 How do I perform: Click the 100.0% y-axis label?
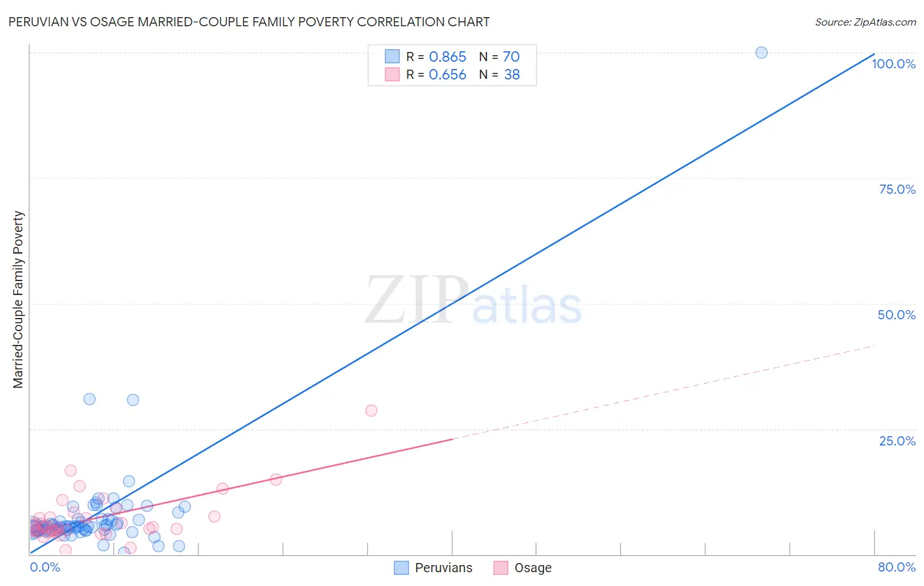pos(894,64)
